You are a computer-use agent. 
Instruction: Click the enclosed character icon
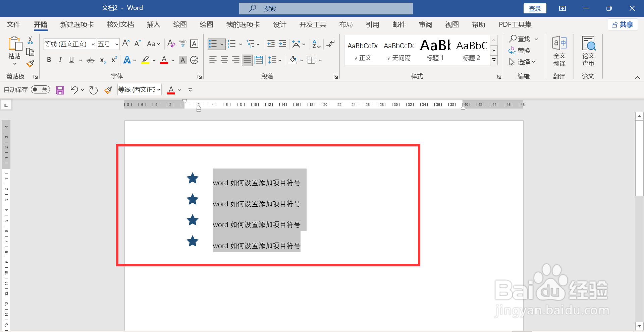click(194, 60)
